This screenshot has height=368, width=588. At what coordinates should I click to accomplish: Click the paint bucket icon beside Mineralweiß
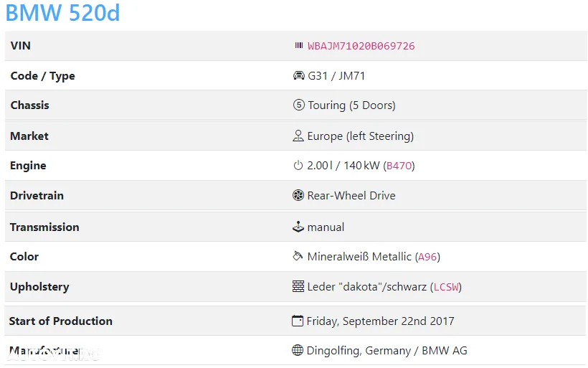298,256
